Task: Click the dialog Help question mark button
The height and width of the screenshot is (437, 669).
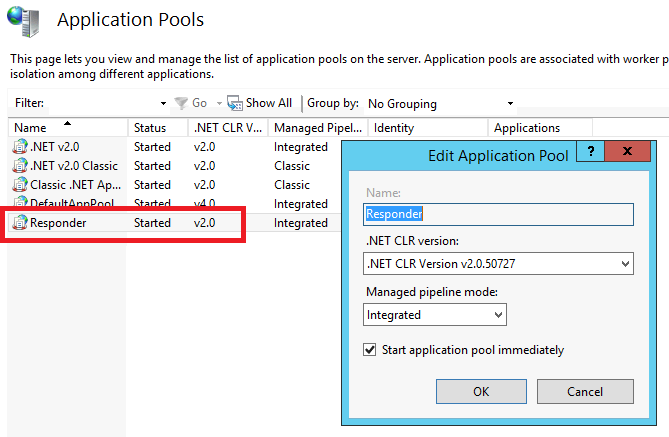Action: pyautogui.click(x=590, y=153)
